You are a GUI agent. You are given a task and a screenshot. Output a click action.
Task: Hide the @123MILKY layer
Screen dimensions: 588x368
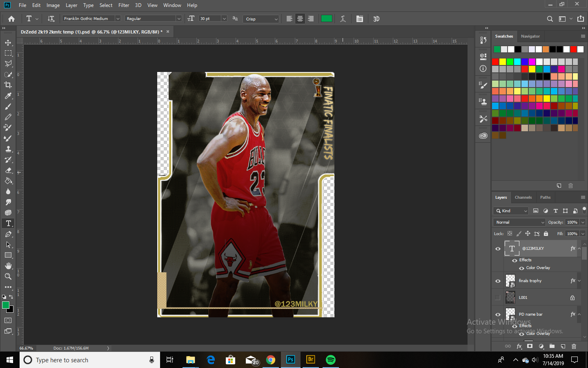point(498,249)
